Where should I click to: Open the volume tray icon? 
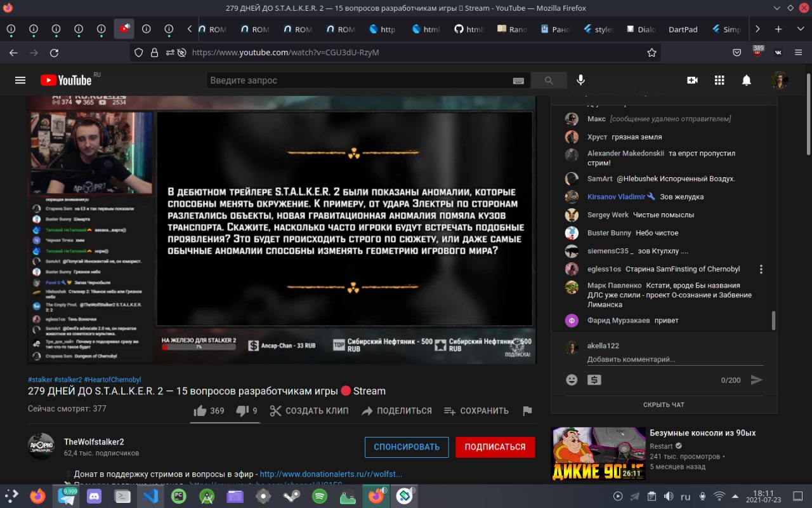(x=669, y=497)
